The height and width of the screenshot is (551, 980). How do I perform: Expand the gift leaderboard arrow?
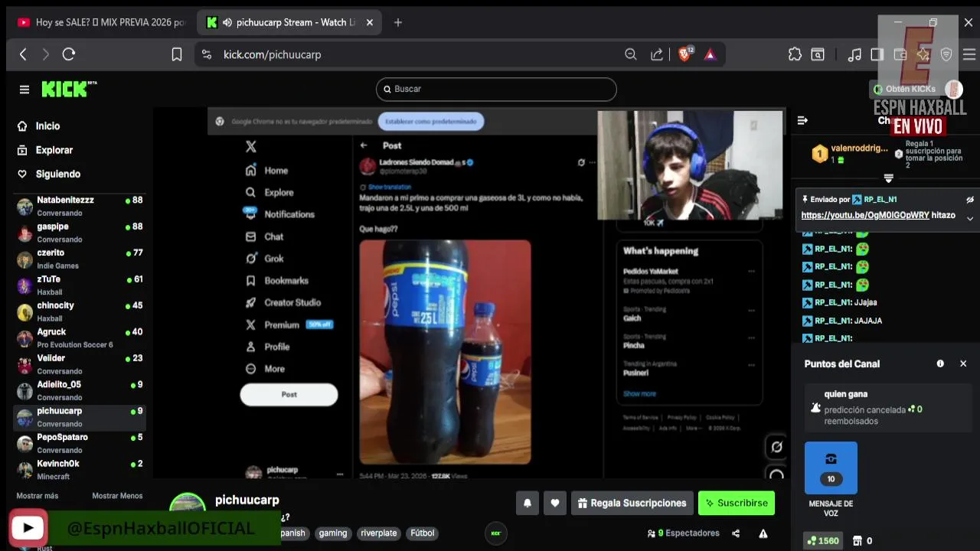click(888, 178)
